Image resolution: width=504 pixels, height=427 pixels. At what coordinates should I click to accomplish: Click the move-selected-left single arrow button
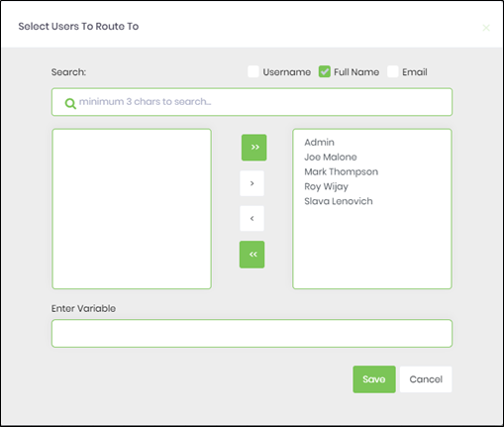tap(252, 218)
